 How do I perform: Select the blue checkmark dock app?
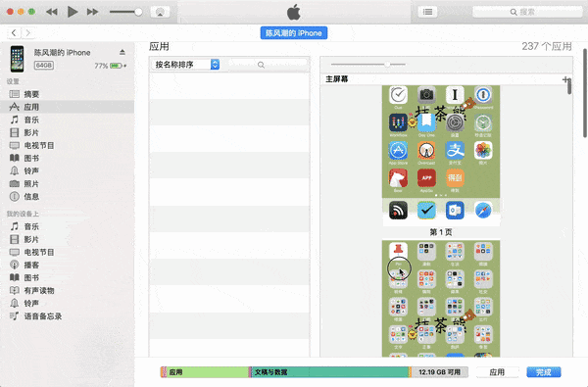[x=426, y=211]
